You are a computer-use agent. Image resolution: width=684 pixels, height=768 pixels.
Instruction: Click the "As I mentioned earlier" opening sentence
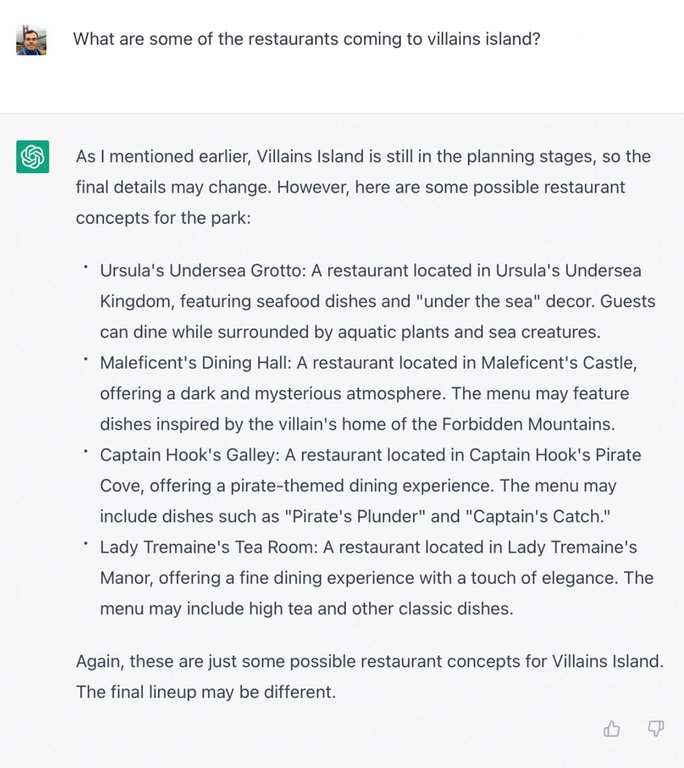click(160, 157)
